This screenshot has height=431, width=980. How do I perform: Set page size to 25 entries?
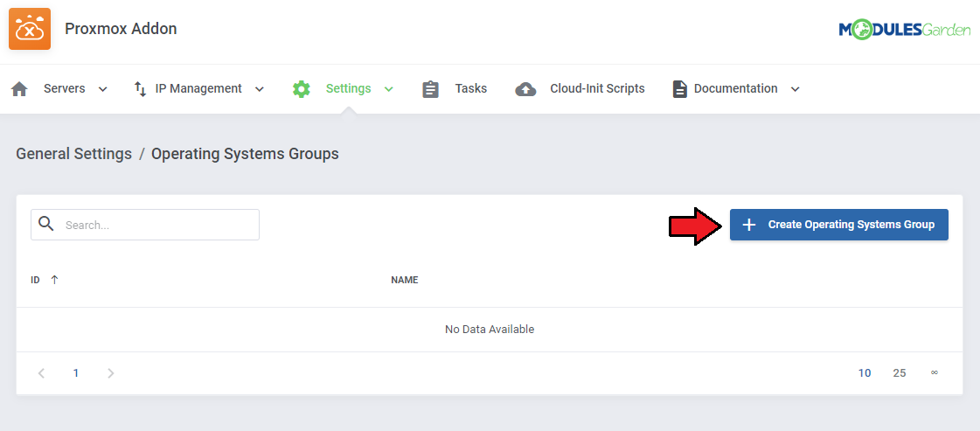pyautogui.click(x=900, y=373)
